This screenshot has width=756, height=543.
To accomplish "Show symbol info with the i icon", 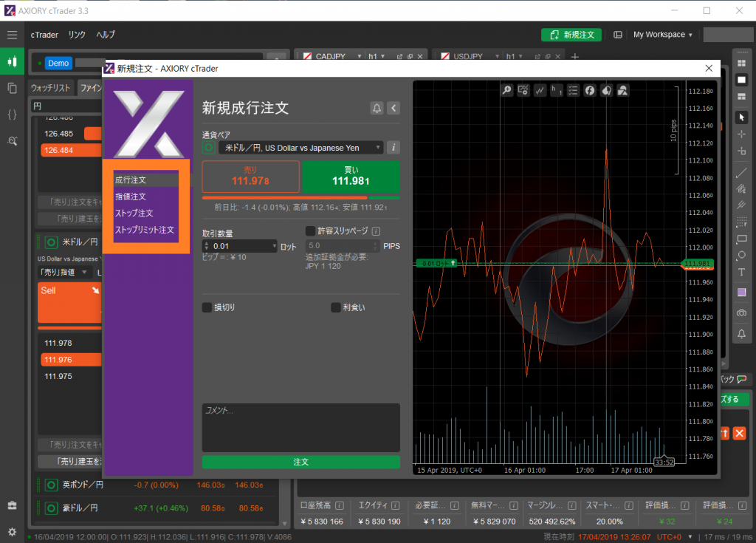I will [x=394, y=148].
